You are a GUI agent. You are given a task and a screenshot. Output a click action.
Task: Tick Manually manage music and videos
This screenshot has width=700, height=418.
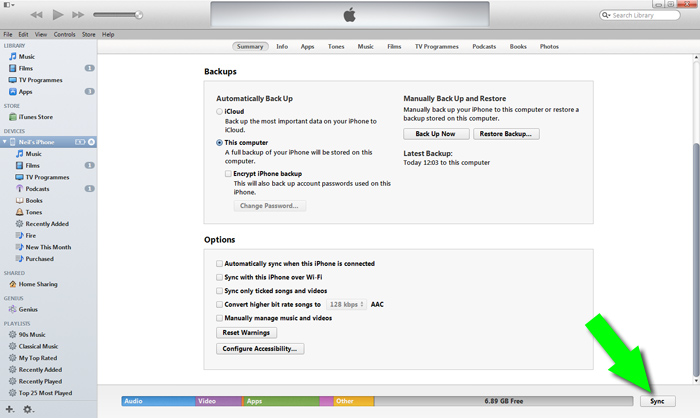point(219,318)
